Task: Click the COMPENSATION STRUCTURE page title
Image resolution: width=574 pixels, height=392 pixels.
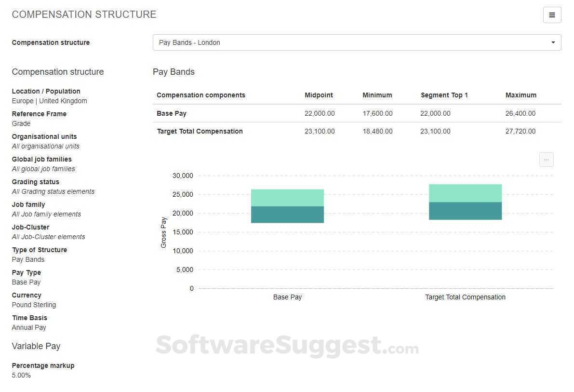Action: point(84,14)
